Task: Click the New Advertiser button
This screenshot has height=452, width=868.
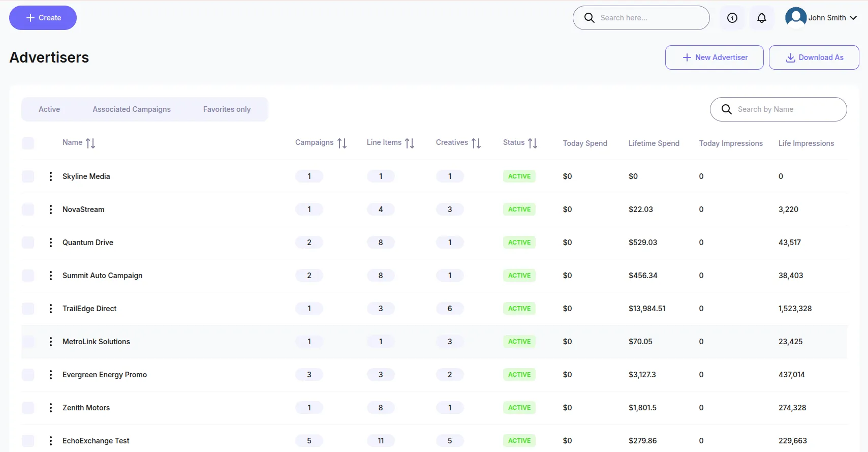Action: pyautogui.click(x=715, y=57)
